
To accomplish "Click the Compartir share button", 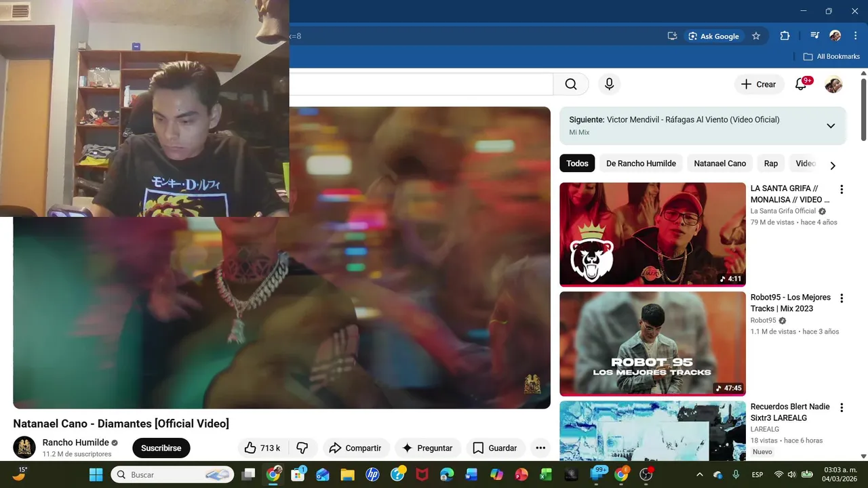I will click(x=355, y=448).
